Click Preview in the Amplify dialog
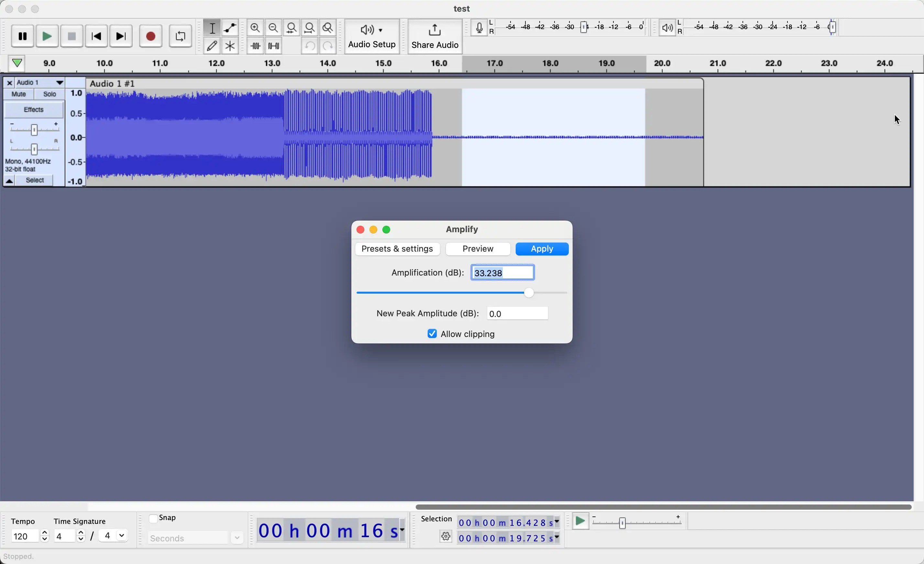The image size is (924, 564). point(478,249)
